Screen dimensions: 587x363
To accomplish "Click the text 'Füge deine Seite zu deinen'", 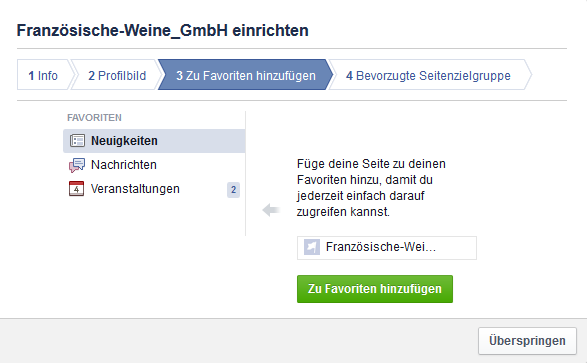I will [x=371, y=164].
